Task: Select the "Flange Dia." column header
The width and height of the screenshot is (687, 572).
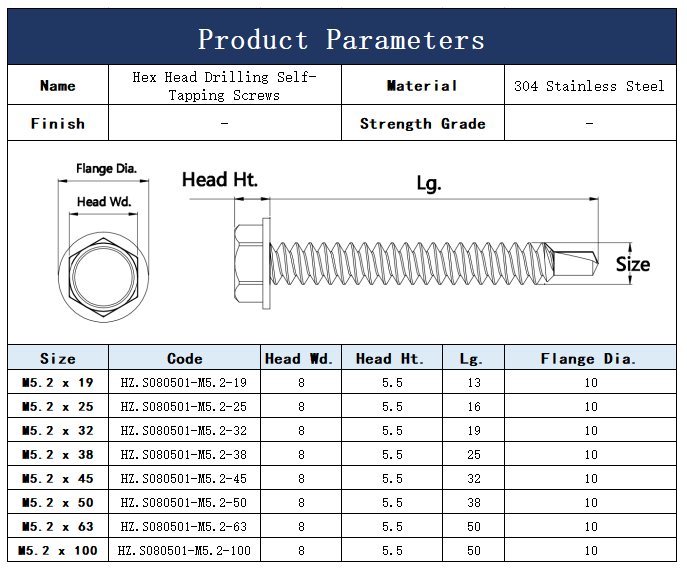Action: tap(589, 358)
